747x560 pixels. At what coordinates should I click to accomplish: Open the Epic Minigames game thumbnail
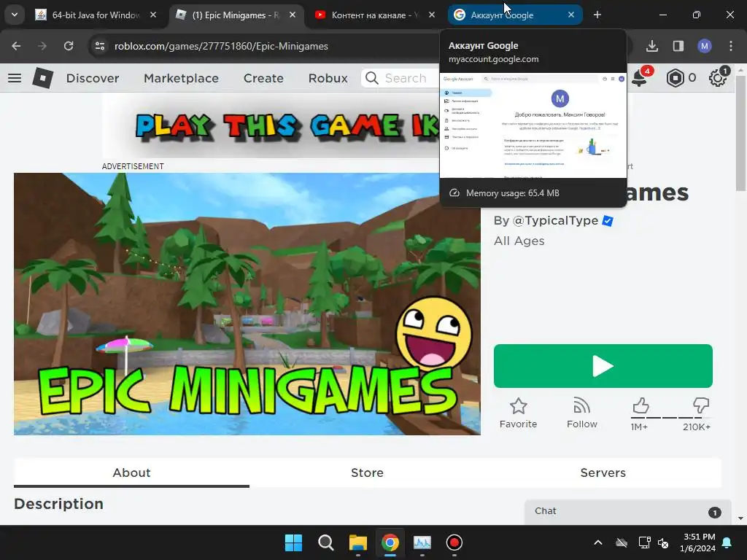pos(247,304)
